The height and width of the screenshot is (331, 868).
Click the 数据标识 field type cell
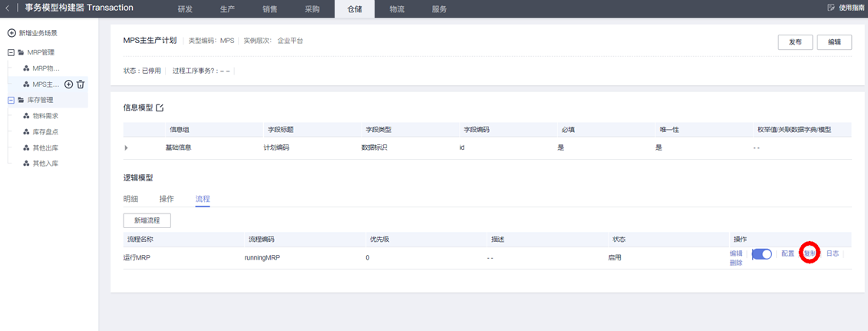pyautogui.click(x=375, y=147)
